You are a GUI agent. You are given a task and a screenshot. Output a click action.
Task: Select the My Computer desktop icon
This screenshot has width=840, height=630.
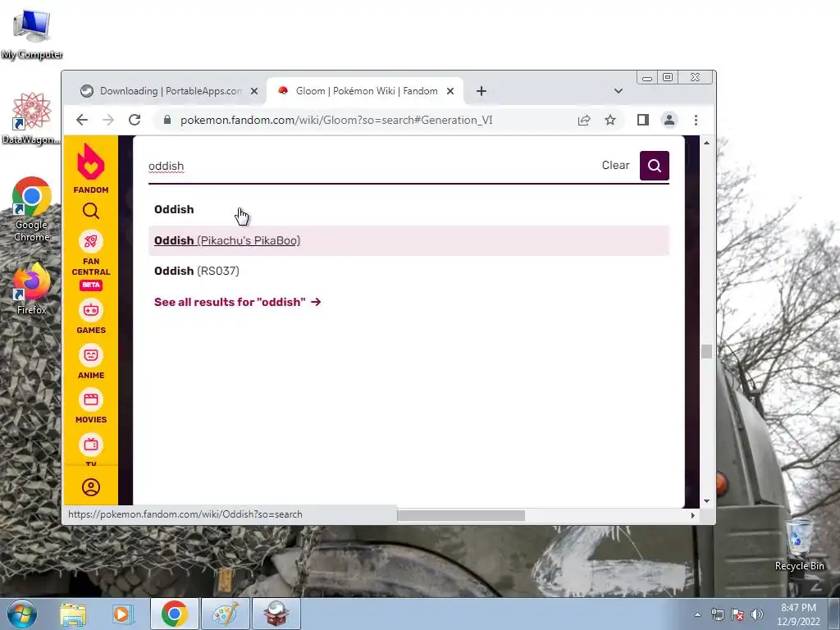[x=32, y=34]
